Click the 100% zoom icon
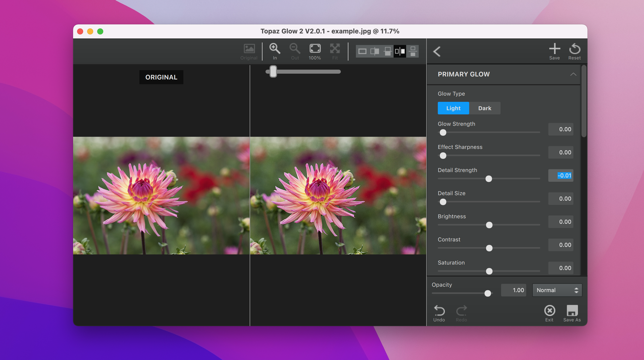Screen dimensions: 644x360 pos(315,49)
